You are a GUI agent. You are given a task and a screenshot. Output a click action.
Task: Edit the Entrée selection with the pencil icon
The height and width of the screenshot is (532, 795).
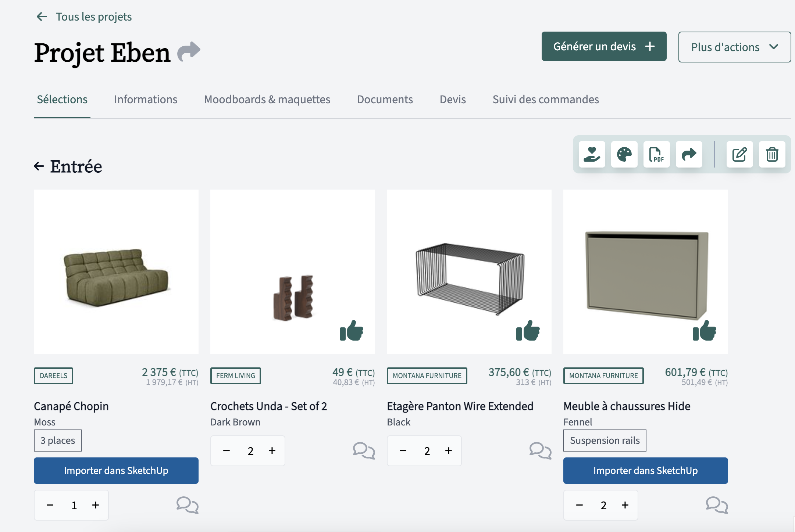click(x=740, y=155)
